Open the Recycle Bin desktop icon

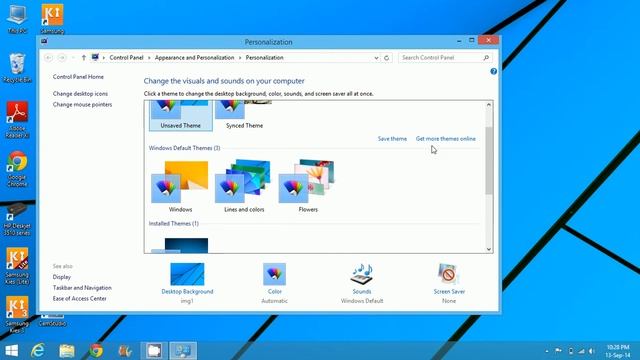click(17, 68)
